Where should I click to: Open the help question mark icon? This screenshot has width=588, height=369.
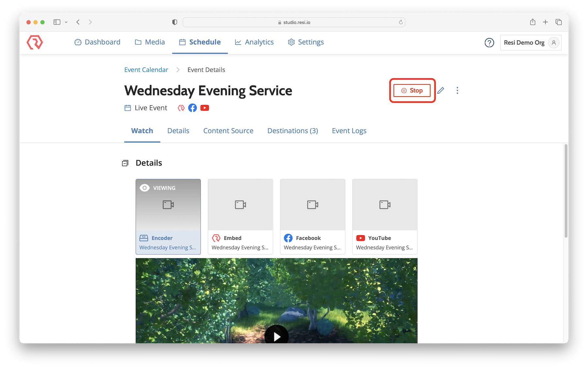pos(489,43)
